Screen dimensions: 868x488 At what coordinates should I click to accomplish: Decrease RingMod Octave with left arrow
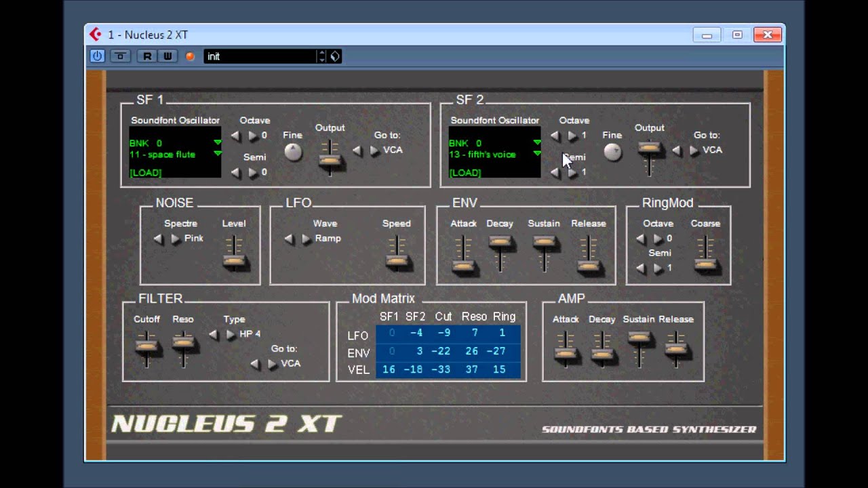point(641,239)
